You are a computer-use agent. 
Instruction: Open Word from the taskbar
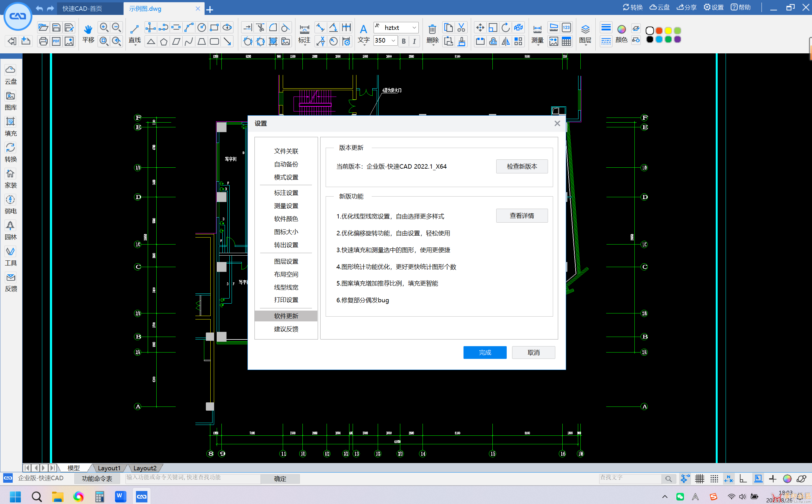pyautogui.click(x=120, y=496)
